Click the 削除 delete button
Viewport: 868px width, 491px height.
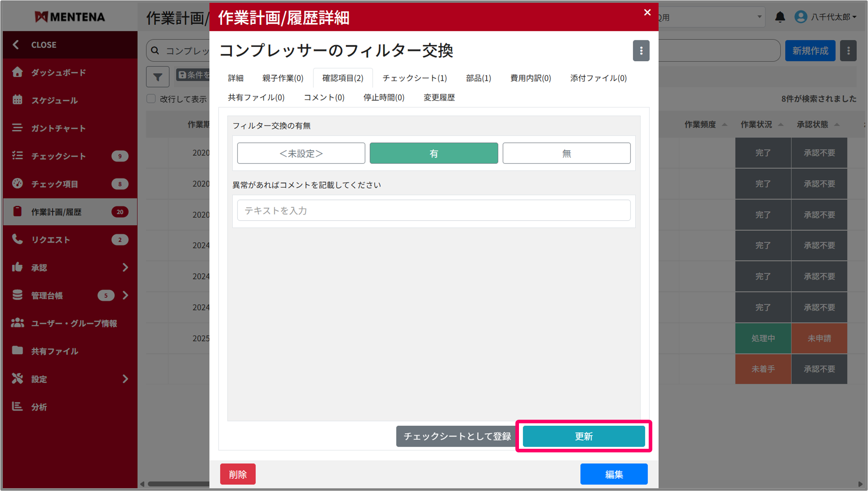click(x=238, y=474)
